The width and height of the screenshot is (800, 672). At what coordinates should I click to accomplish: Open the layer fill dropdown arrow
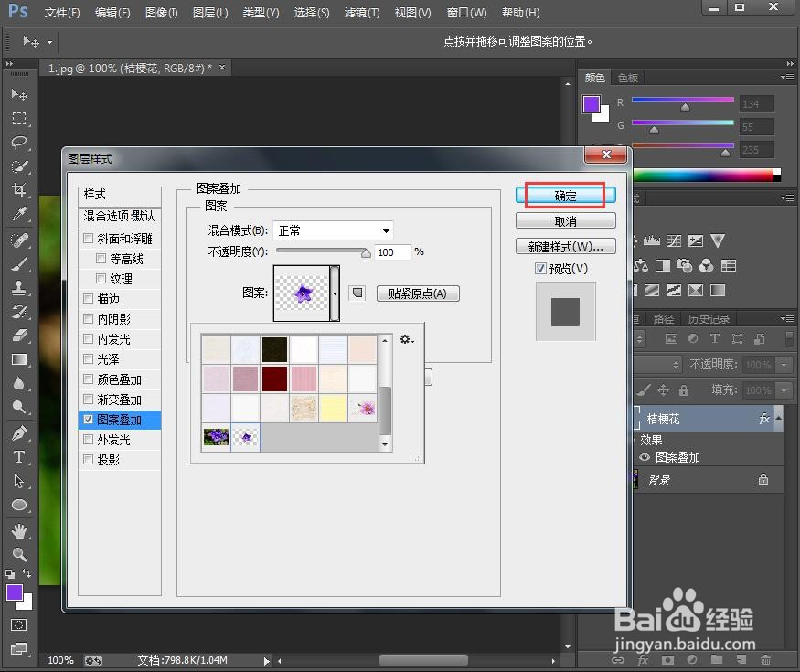pos(784,390)
